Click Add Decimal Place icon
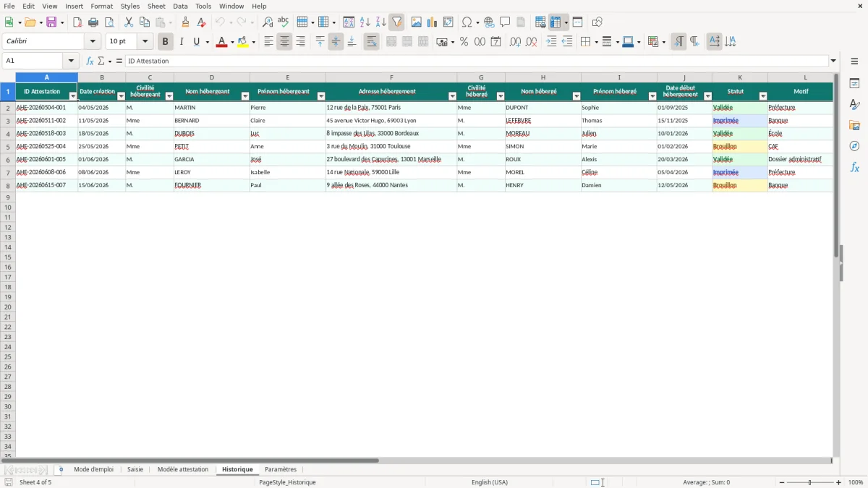 click(x=516, y=42)
